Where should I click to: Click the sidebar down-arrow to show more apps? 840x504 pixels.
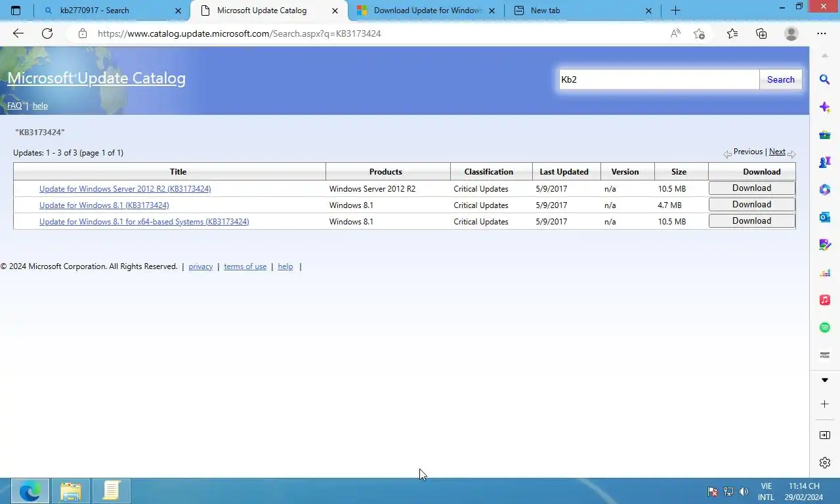[825, 380]
